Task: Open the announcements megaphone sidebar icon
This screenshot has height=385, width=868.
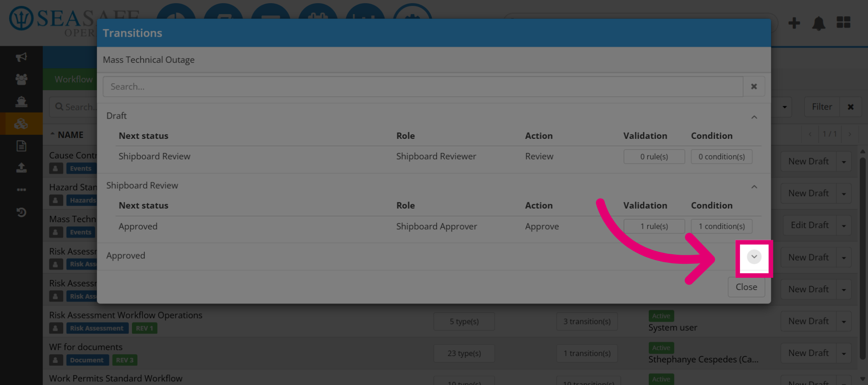Action: click(21, 57)
